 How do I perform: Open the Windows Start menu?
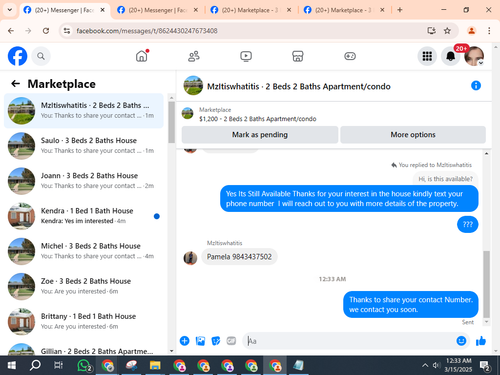pyautogui.click(x=12, y=365)
